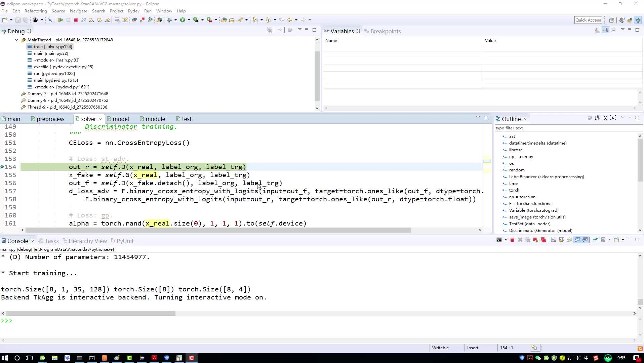Open the Outline view menu triangle

[622, 117]
